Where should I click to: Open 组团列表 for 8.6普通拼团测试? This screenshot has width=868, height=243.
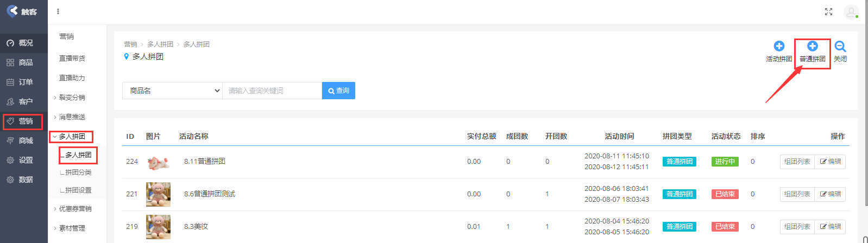[797, 194]
